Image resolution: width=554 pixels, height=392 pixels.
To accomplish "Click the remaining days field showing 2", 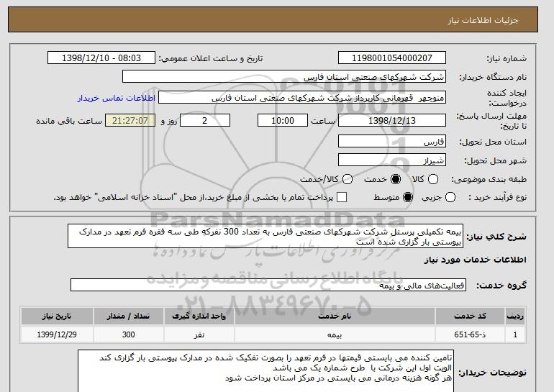I will (x=205, y=120).
